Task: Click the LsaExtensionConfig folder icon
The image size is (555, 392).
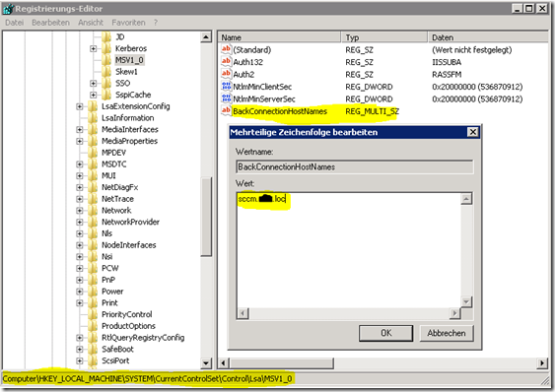Action: tap(93, 106)
